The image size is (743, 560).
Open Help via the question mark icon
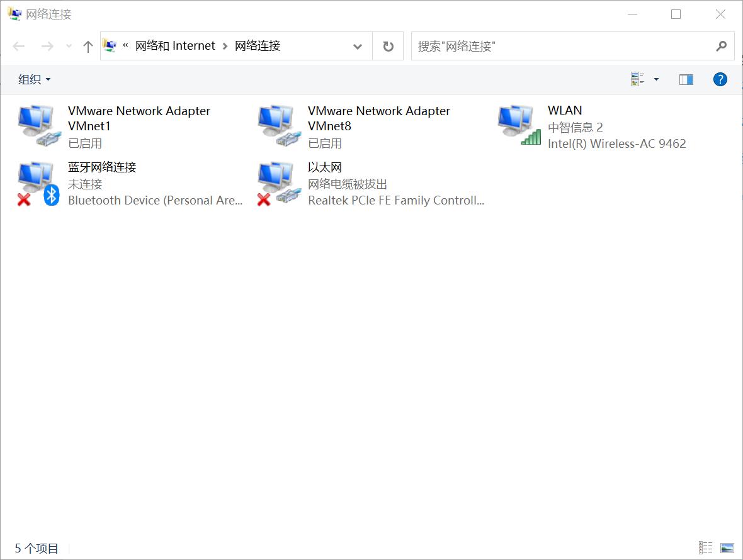pos(720,79)
